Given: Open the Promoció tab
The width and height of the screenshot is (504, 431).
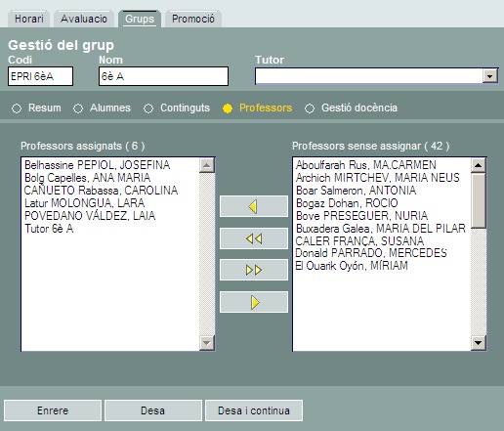Looking at the screenshot, I should pyautogui.click(x=193, y=19).
